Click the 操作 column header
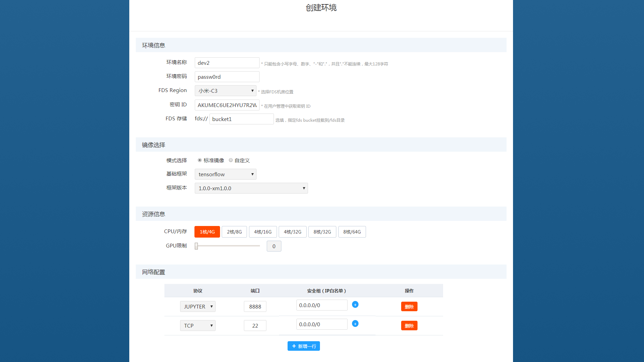 tap(409, 291)
